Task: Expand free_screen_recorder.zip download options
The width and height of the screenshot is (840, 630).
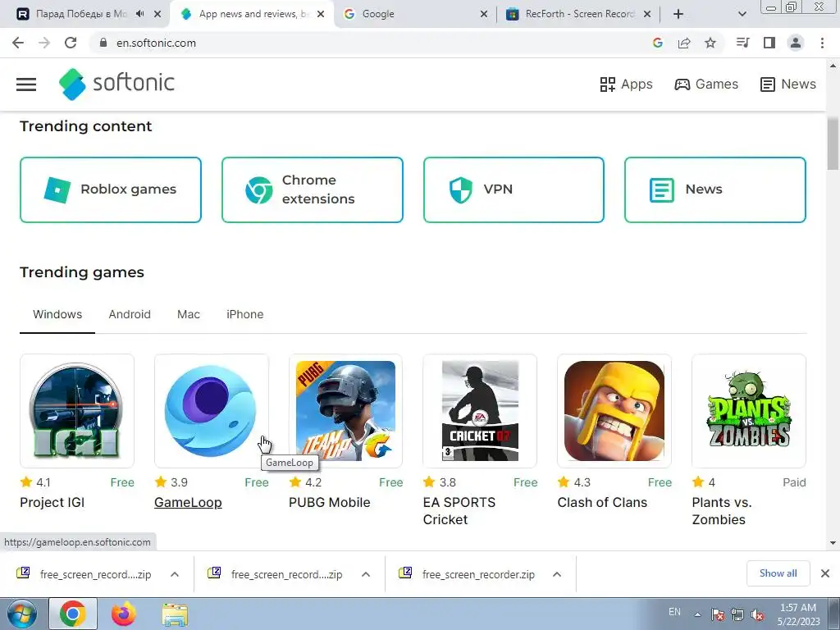Action: click(x=557, y=574)
